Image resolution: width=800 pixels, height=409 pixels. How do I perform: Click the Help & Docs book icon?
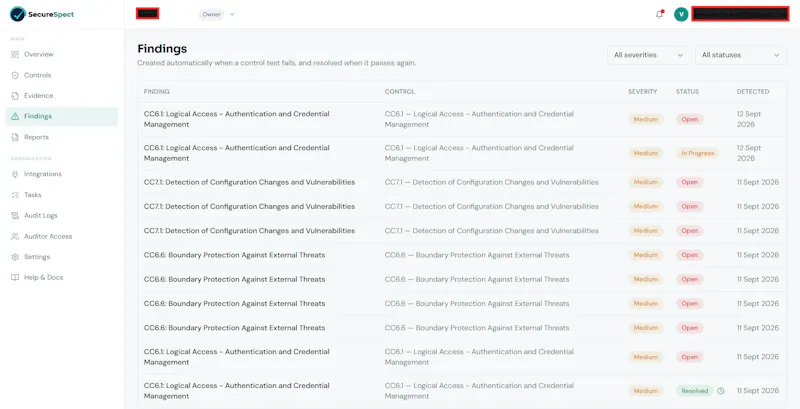(15, 277)
